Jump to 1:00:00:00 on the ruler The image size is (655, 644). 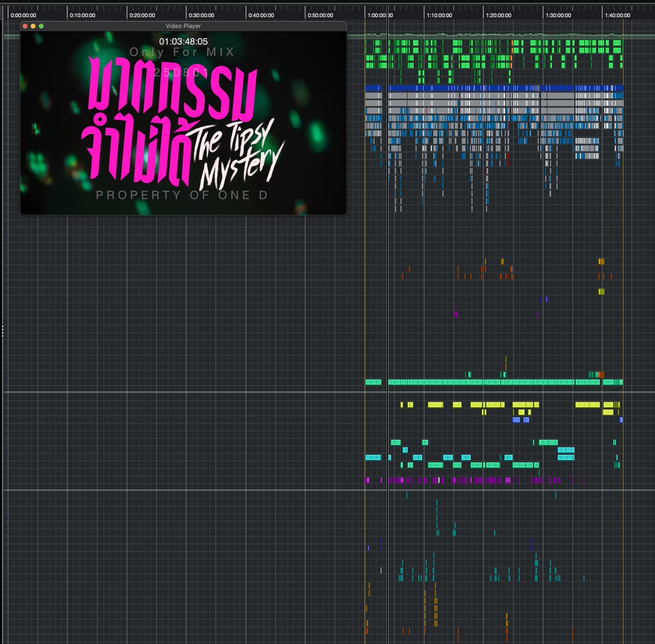point(380,15)
